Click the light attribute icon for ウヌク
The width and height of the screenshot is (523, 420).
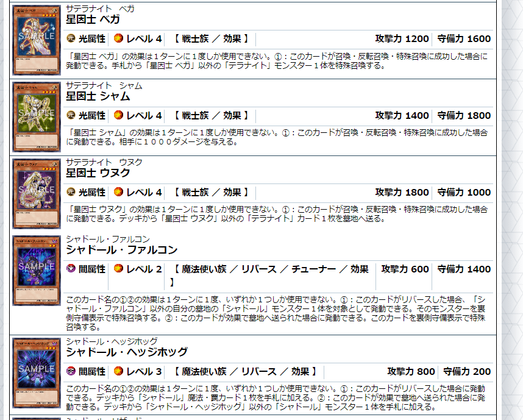[x=71, y=192]
